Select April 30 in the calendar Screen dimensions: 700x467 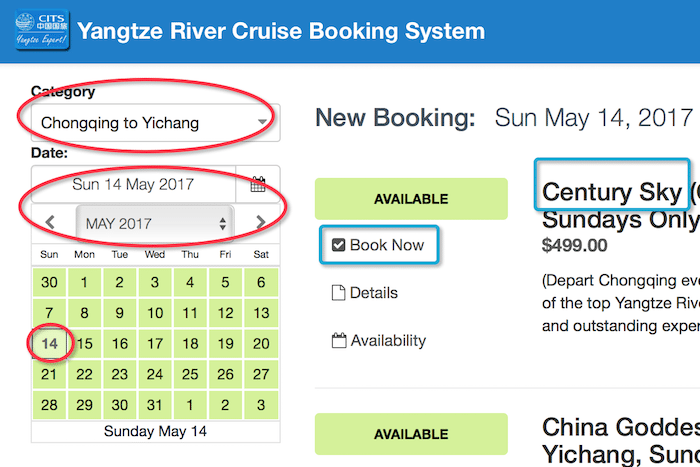(49, 282)
